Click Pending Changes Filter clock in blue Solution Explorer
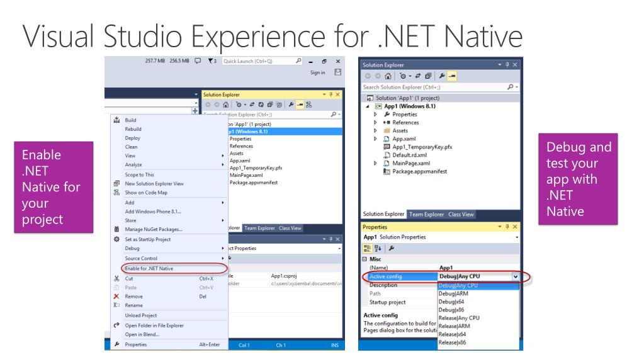The height and width of the screenshot is (362, 644). [x=404, y=76]
